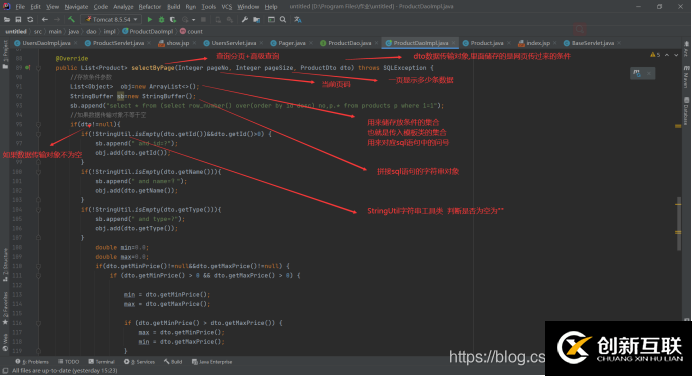
Task: Switch to the show.jsp tab
Action: (177, 43)
